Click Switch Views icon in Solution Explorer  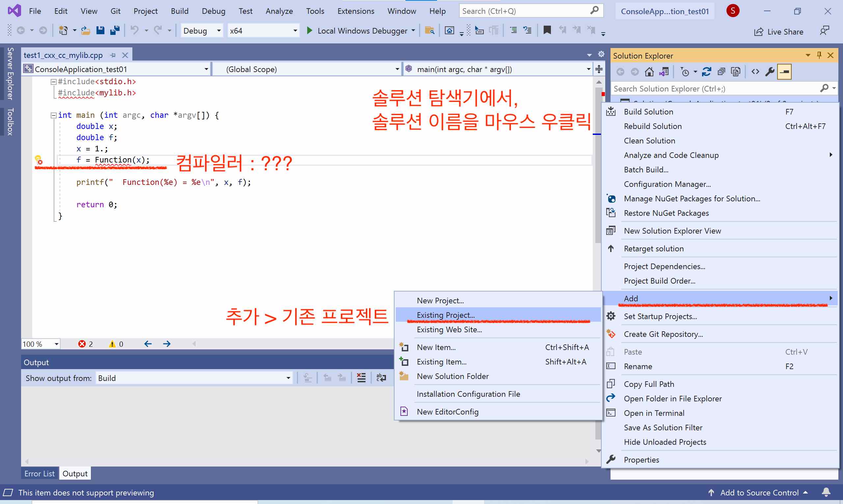(x=664, y=72)
